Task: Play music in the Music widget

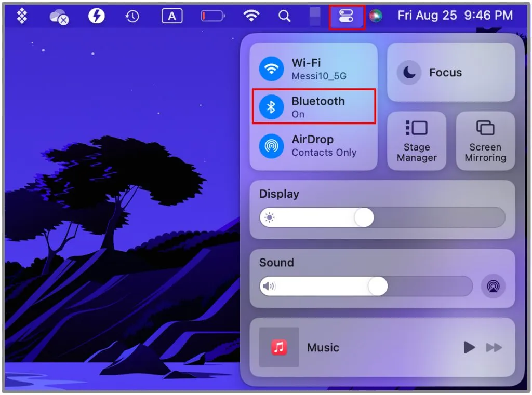Action: (469, 347)
